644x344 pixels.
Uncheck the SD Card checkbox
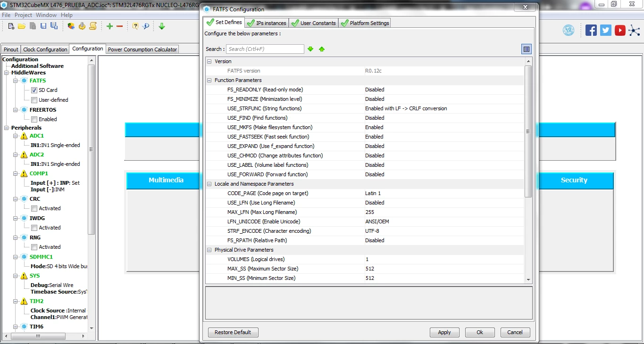click(x=34, y=90)
